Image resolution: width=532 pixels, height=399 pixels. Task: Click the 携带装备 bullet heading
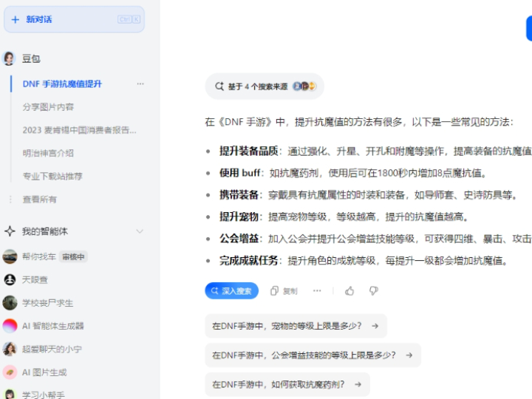pos(239,195)
